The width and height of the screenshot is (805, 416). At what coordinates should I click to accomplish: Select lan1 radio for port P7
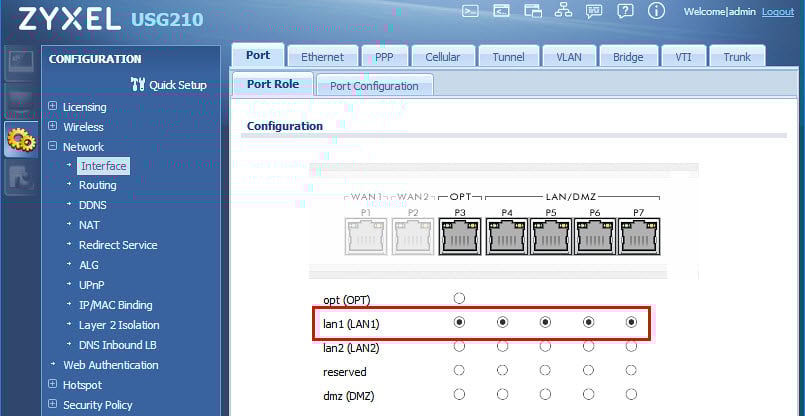pos(631,322)
